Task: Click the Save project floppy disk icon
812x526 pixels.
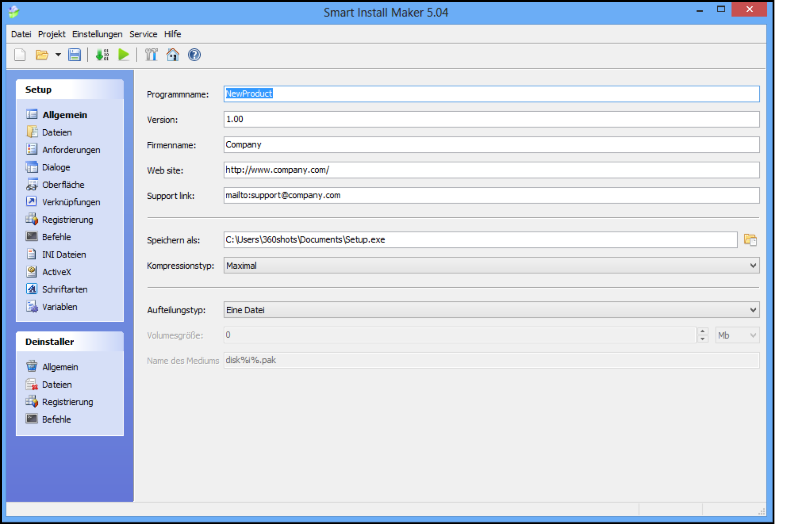Action: click(x=74, y=55)
